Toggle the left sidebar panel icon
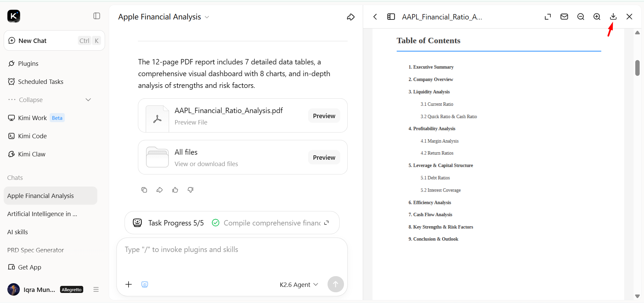 point(97,16)
